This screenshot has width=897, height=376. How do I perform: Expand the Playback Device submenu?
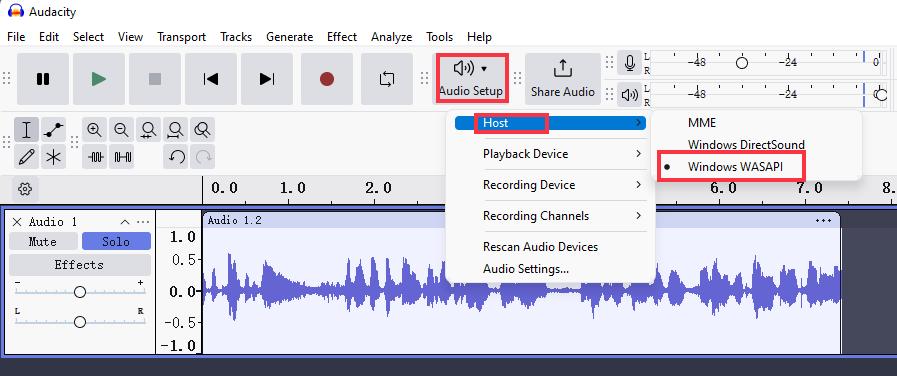pyautogui.click(x=550, y=154)
